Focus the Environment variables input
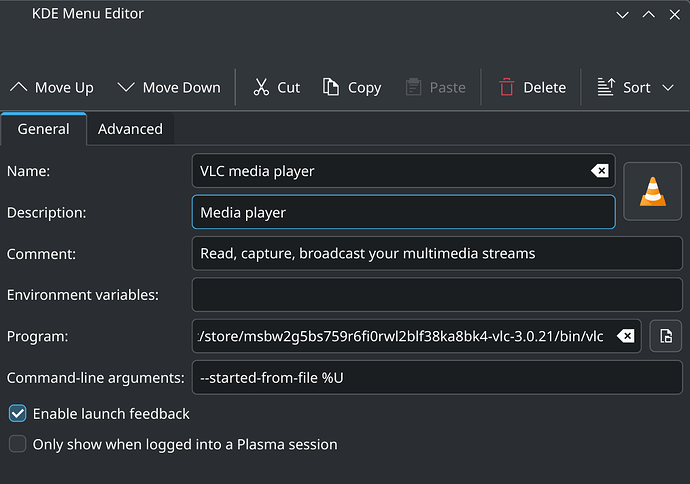 437,295
